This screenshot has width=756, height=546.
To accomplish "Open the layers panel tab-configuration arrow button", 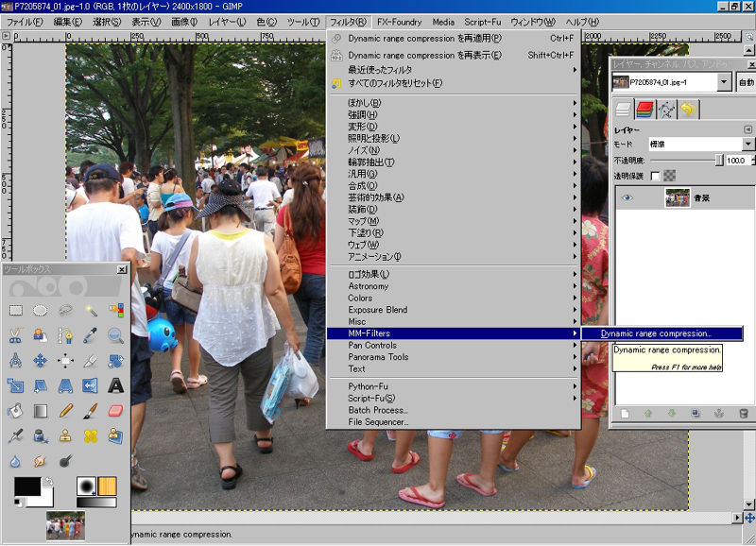I will pos(747,129).
